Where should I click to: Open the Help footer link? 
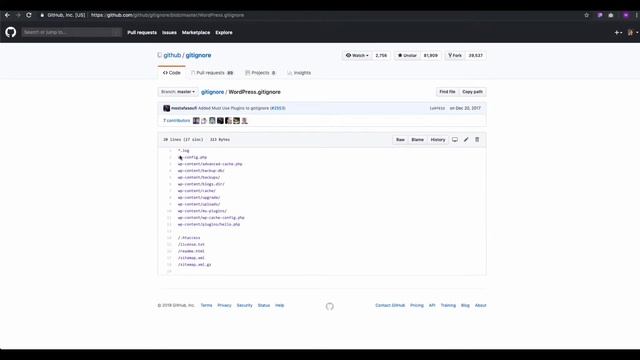pyautogui.click(x=280, y=305)
